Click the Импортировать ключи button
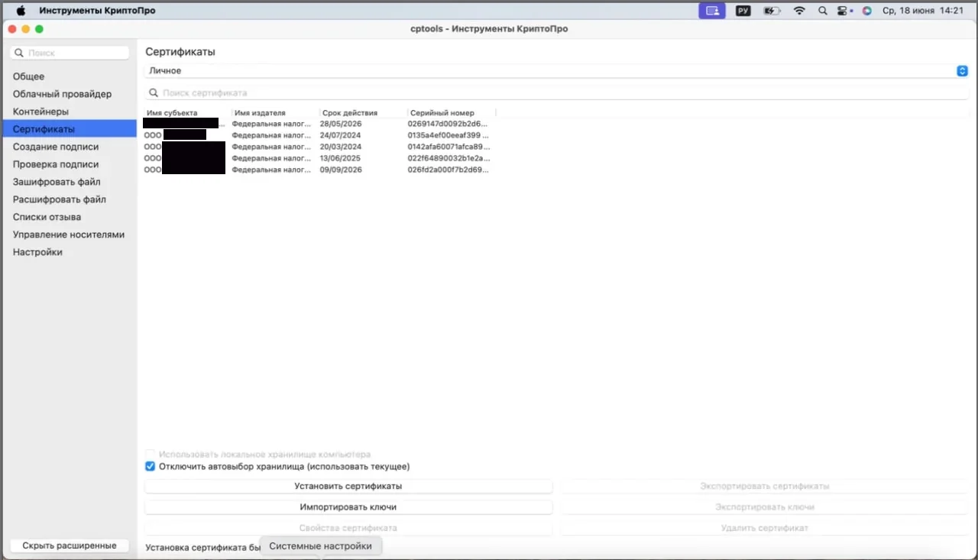The image size is (978, 560). 348,507
